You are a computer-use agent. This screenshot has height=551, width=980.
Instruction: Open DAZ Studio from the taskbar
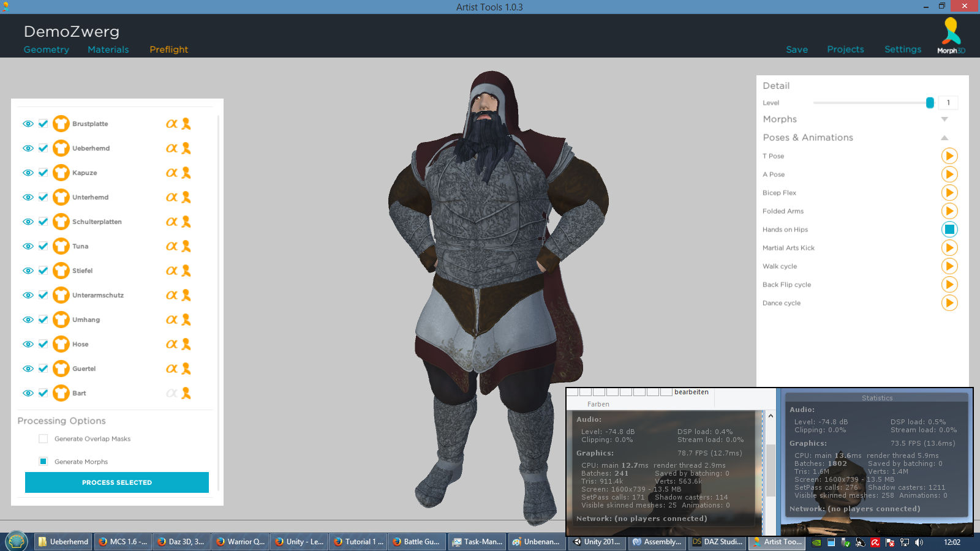pos(717,542)
